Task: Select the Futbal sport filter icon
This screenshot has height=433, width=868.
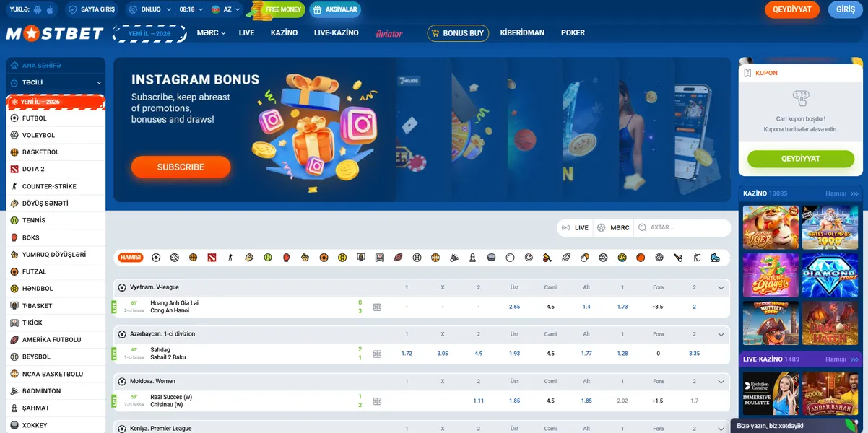Action: [155, 257]
